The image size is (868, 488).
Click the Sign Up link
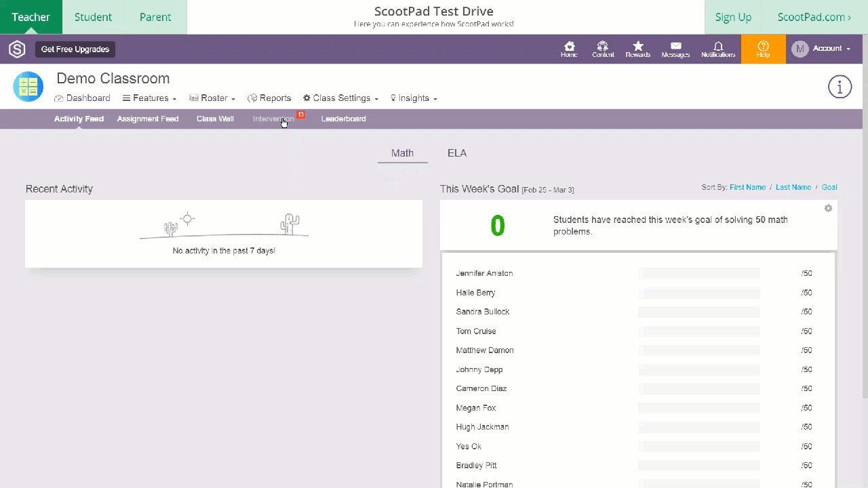(x=733, y=17)
